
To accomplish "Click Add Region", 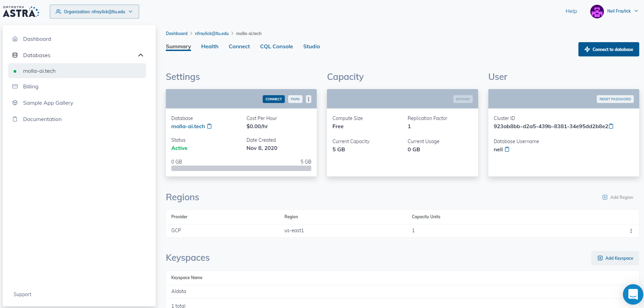I will pos(618,197).
